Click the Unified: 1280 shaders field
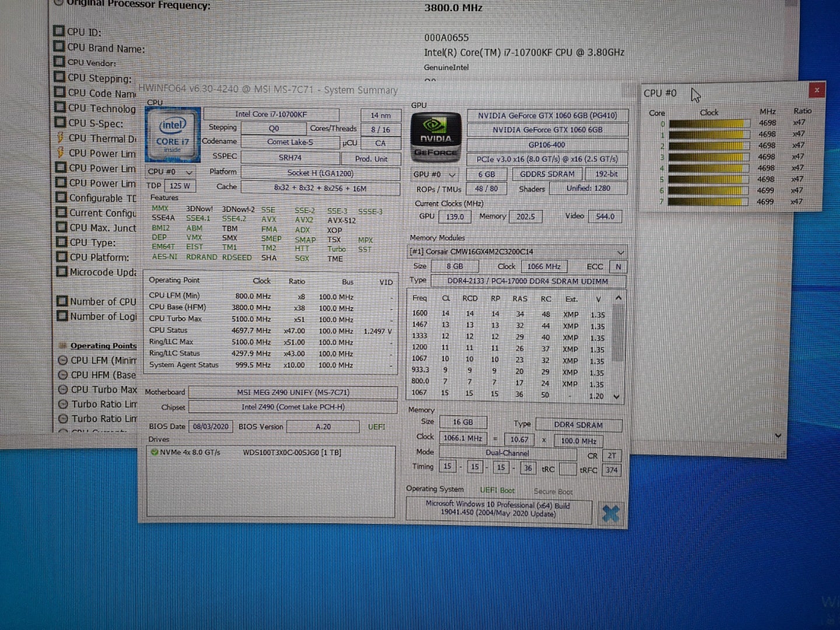840x630 pixels. coord(588,188)
